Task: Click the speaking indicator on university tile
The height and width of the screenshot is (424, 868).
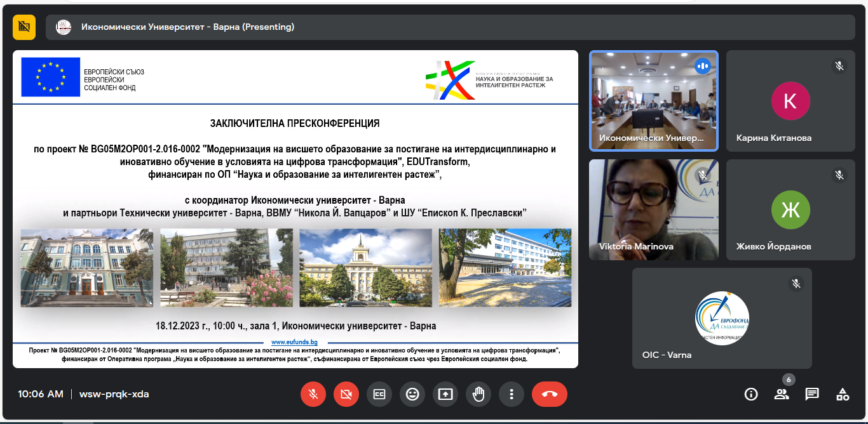Action: tap(702, 65)
